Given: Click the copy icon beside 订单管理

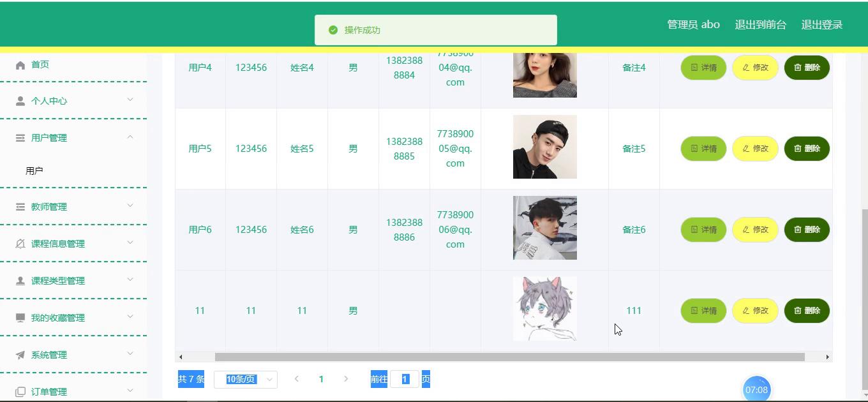Looking at the screenshot, I should 20,392.
